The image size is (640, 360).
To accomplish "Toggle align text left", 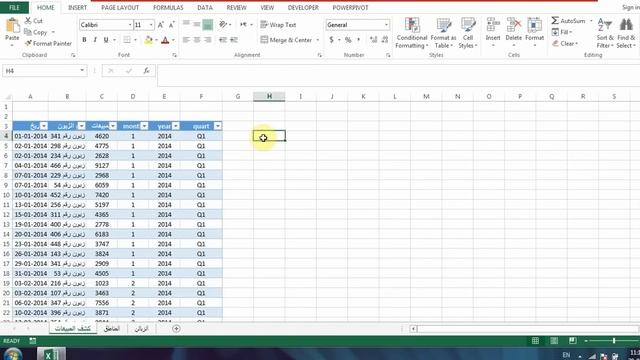I will pos(186,40).
